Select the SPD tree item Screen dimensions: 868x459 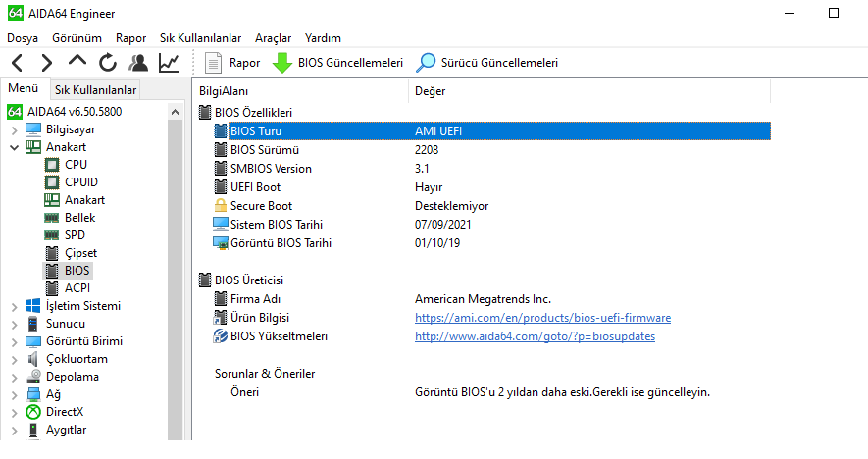tap(75, 235)
